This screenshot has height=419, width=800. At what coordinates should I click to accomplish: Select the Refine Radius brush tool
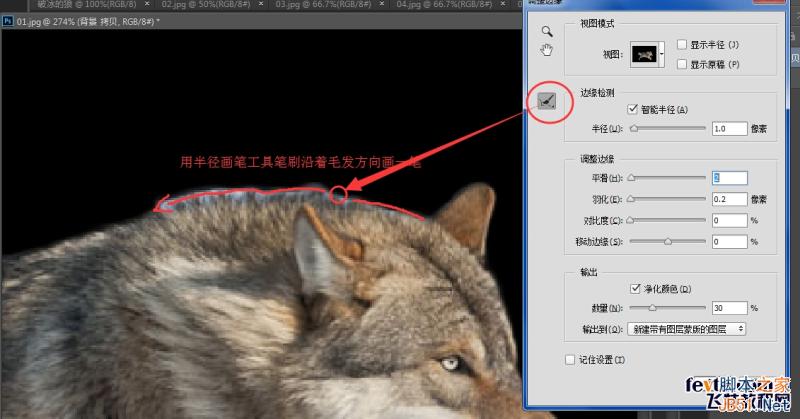click(x=547, y=101)
